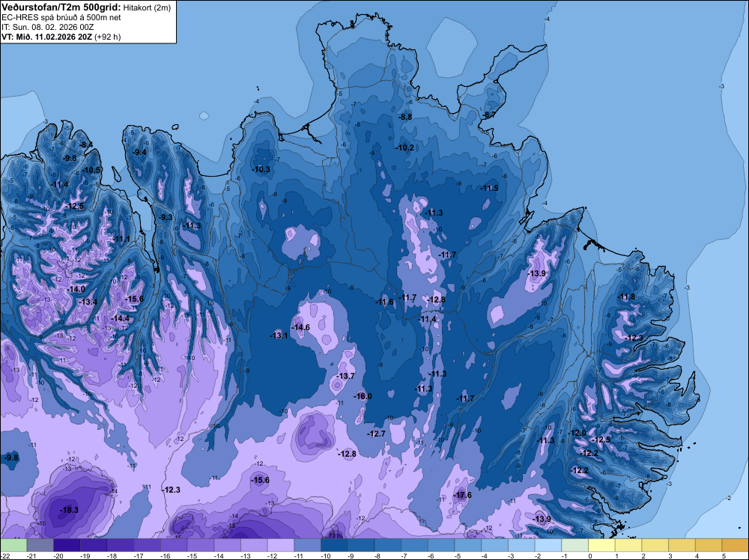
Task: Click the 3 label in the color legend
Action: 670,556
